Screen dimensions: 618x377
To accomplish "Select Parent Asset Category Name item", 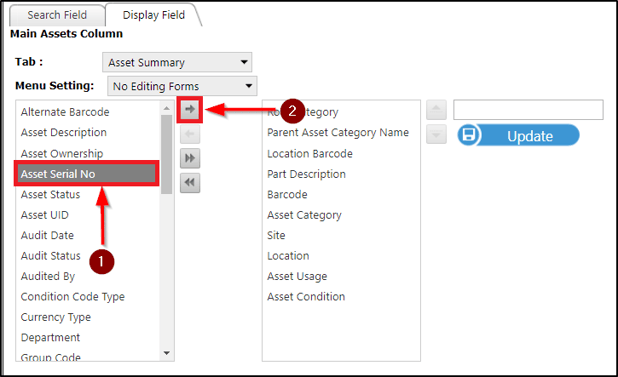I will click(338, 133).
